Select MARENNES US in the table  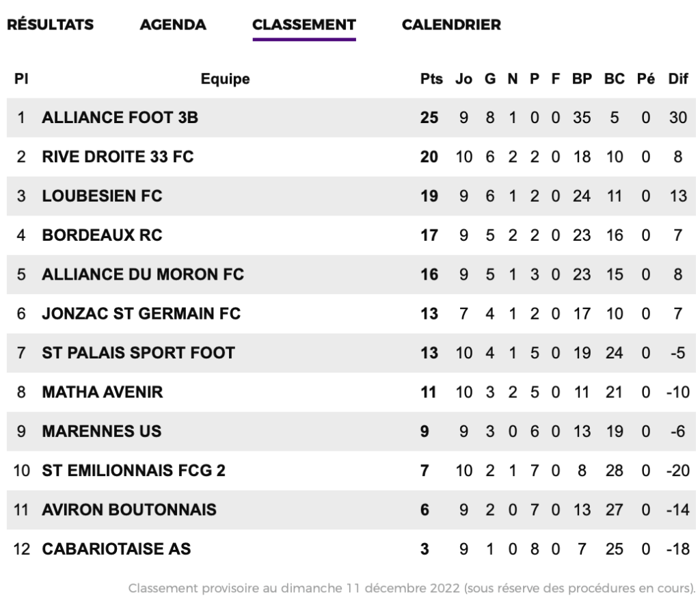[102, 432]
